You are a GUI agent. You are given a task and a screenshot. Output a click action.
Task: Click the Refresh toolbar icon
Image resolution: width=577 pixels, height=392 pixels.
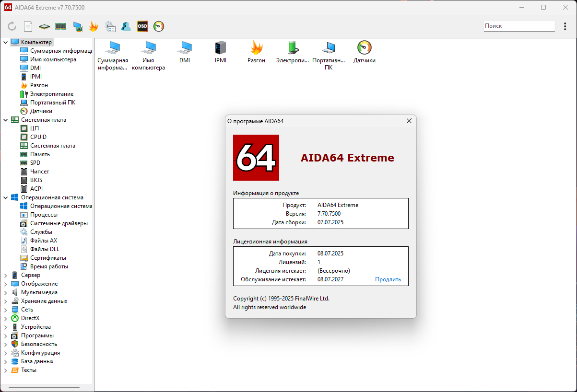tap(12, 26)
